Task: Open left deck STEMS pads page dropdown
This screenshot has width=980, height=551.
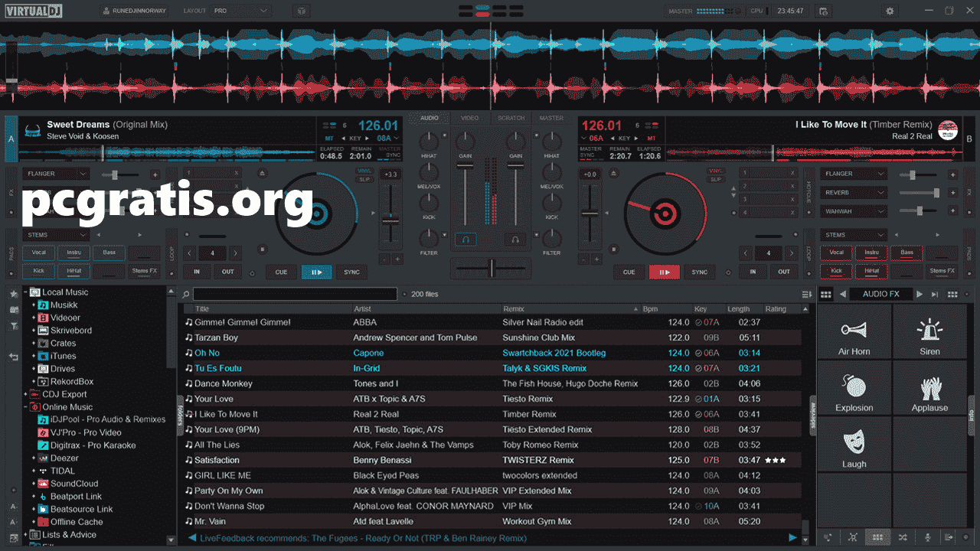Action: [55, 235]
